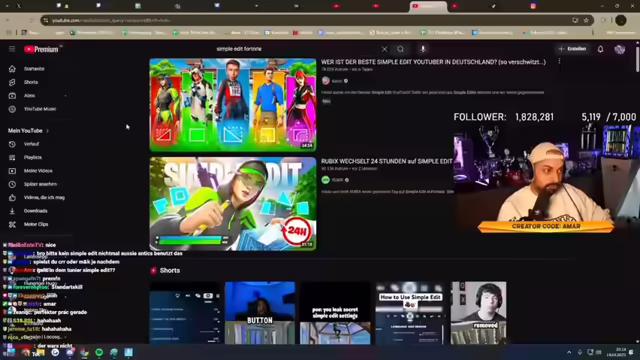Start voice search with the microphone
640x360 pixels.
(x=423, y=49)
